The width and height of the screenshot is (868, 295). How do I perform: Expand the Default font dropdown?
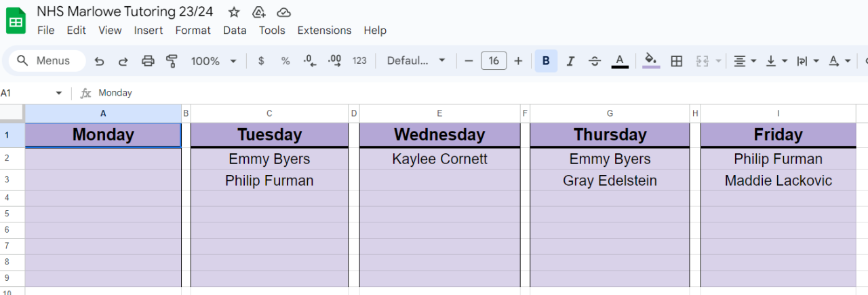click(416, 61)
